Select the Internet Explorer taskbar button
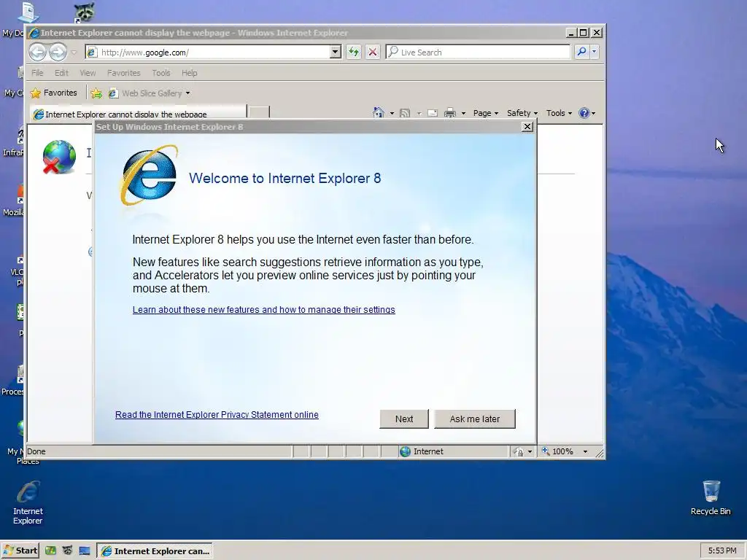 pyautogui.click(x=155, y=551)
